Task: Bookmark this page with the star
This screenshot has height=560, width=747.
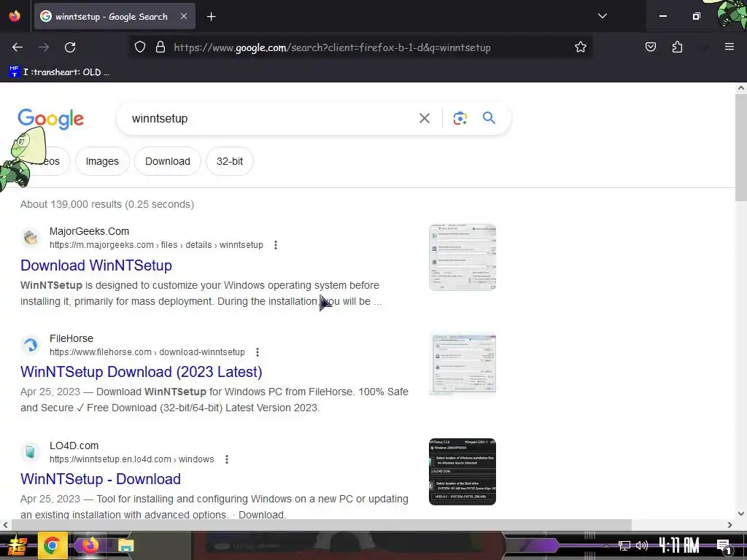Action: click(580, 47)
